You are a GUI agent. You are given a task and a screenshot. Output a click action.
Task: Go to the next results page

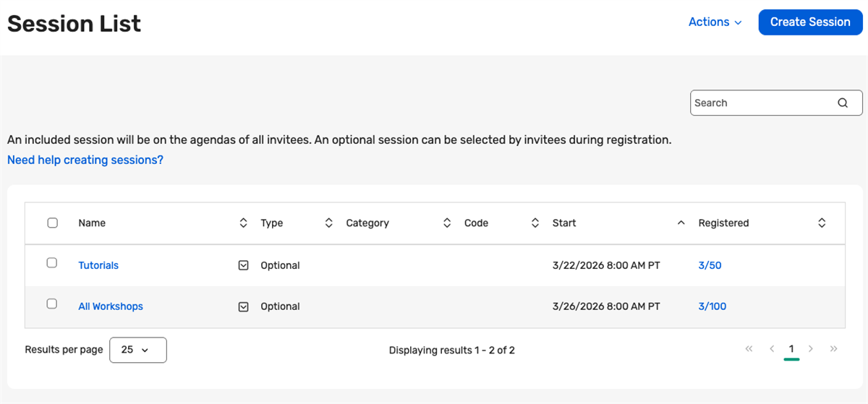(811, 349)
